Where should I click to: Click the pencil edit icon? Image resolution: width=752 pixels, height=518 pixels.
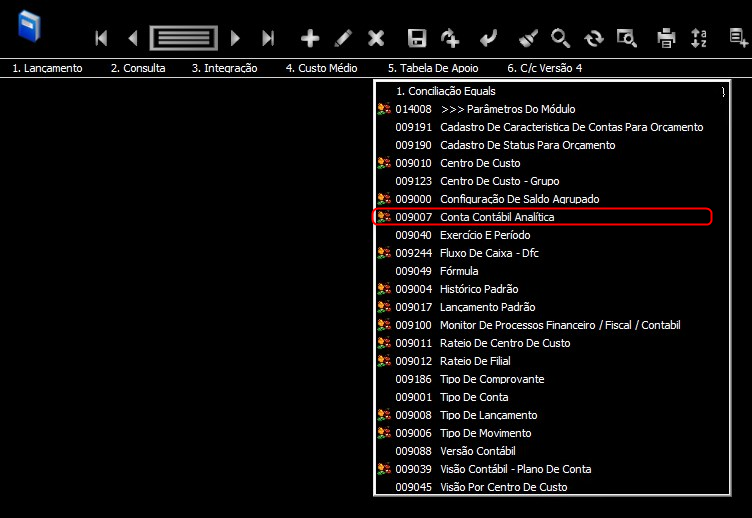click(x=343, y=38)
